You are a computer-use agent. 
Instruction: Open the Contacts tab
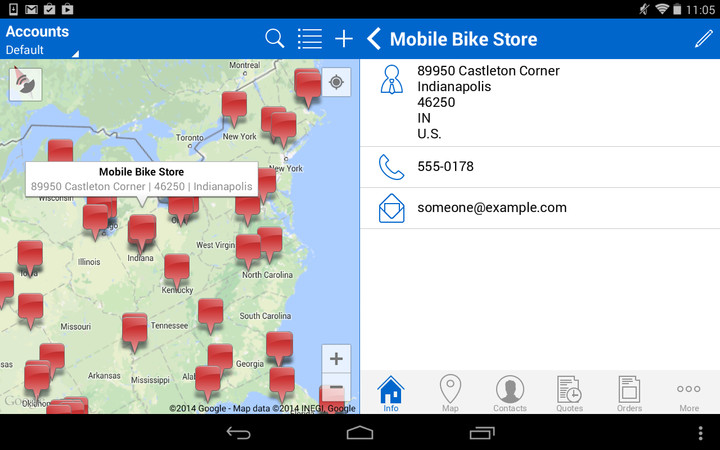(x=510, y=394)
